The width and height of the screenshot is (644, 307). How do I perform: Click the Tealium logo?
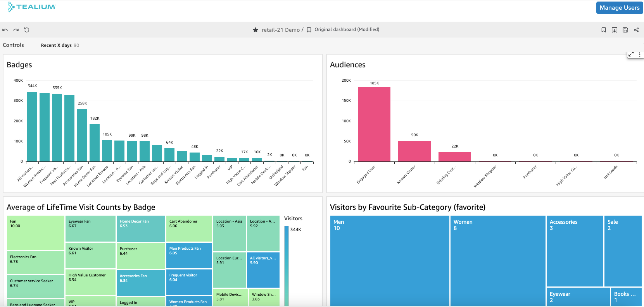(32, 7)
